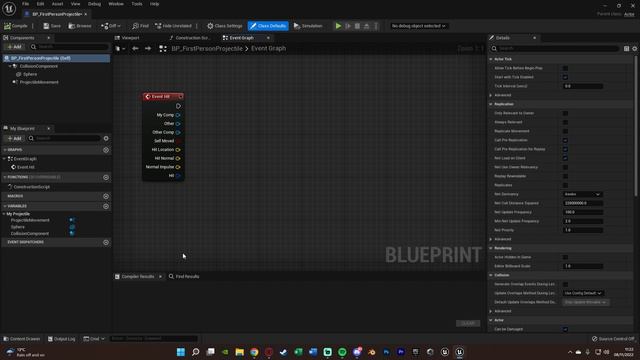This screenshot has height=360, width=640.
Task: Navigate forward in graph history
Action: pos(148,49)
